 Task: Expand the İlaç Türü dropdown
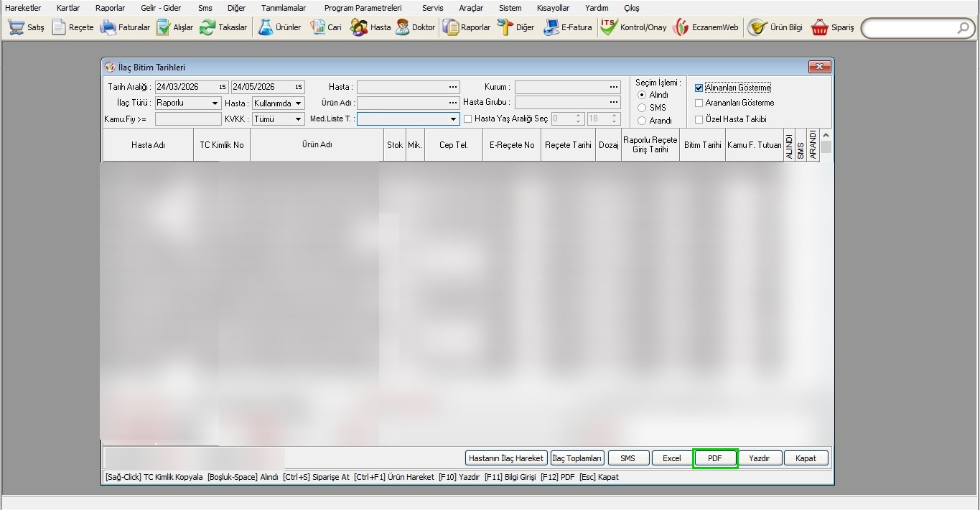[215, 103]
